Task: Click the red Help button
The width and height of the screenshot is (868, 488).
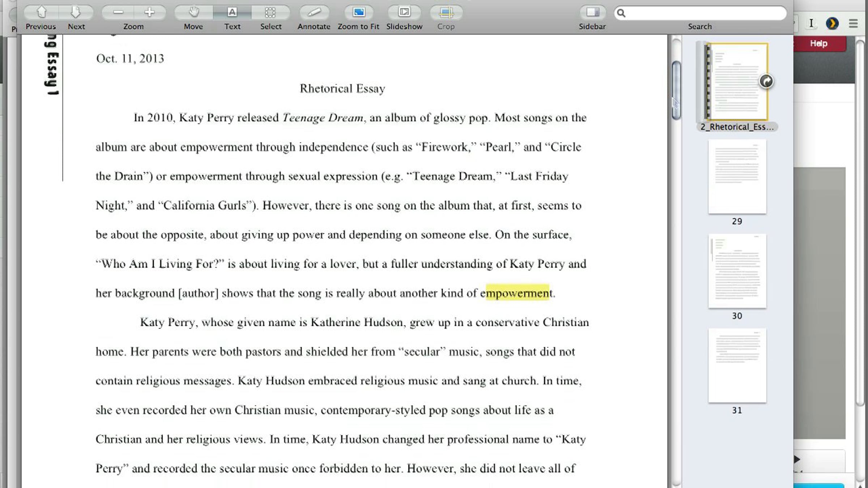Action: (x=819, y=44)
